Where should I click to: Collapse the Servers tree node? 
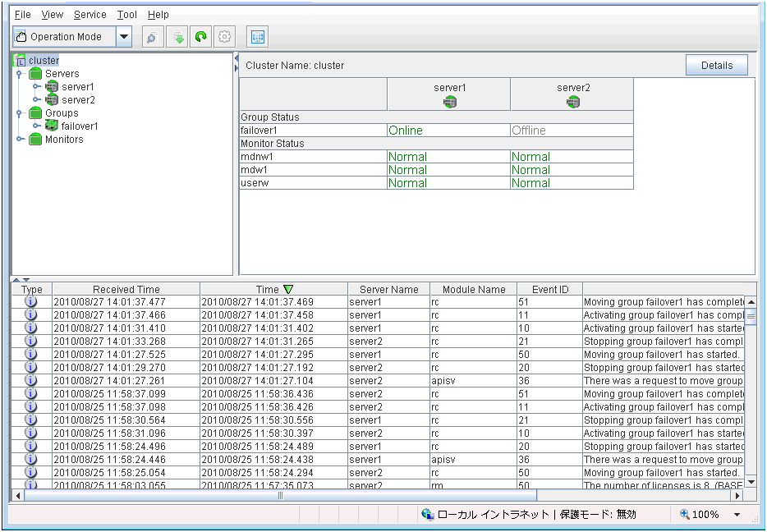pyautogui.click(x=19, y=74)
